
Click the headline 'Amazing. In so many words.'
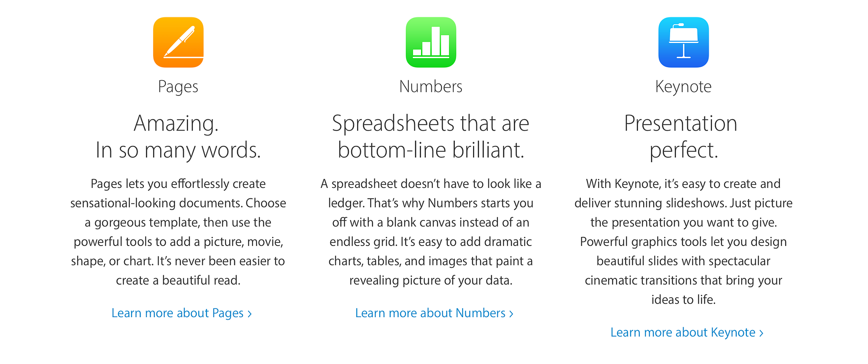pyautogui.click(x=178, y=137)
